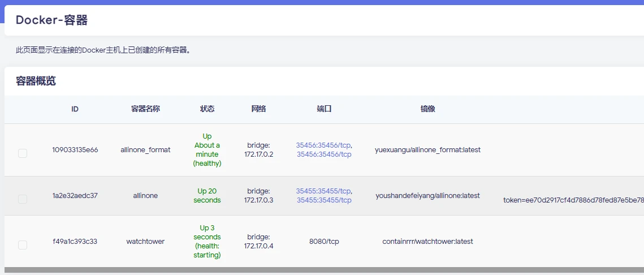Click the ID column header
644x275 pixels.
tap(75, 109)
